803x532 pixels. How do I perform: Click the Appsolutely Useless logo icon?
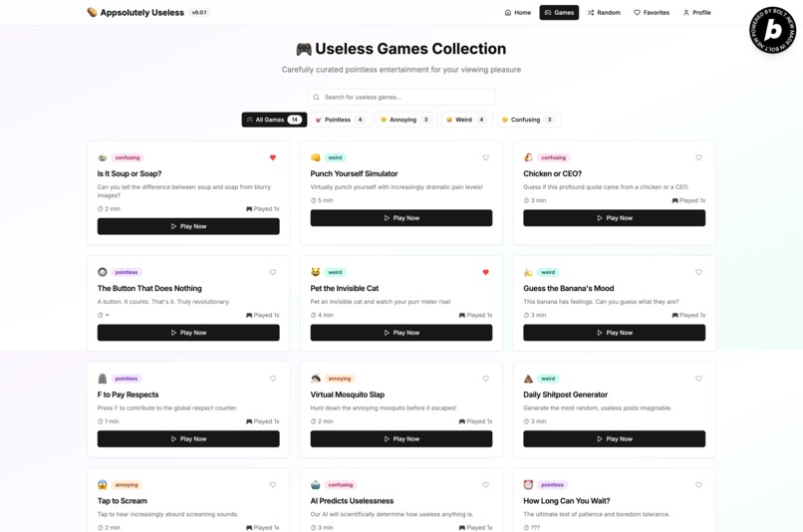coord(92,12)
